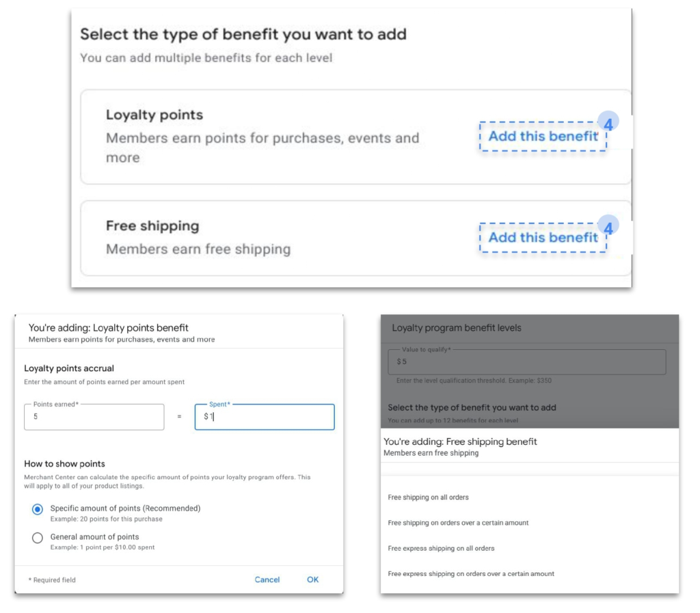Click Add this benefit for Loyalty points

tap(543, 136)
